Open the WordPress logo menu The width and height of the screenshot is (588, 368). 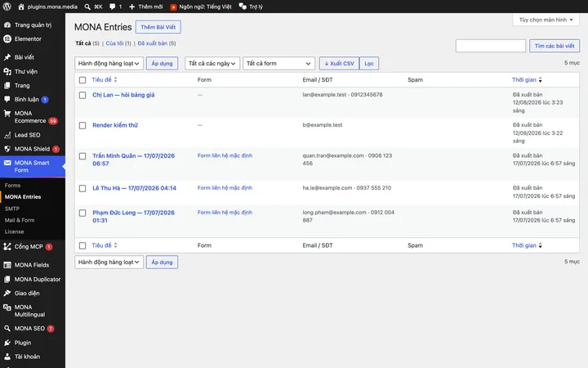click(7, 7)
